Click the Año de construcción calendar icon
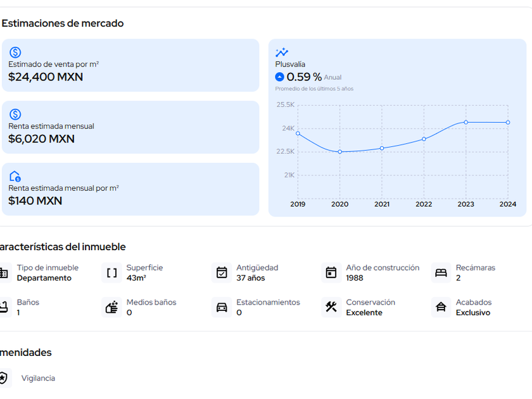This screenshot has height=399, width=532. [x=331, y=273]
